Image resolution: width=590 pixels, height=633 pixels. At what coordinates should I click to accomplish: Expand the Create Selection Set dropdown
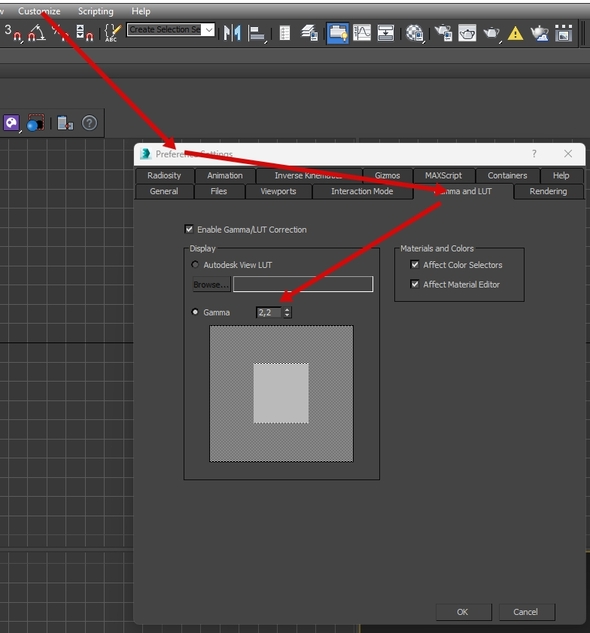click(209, 29)
